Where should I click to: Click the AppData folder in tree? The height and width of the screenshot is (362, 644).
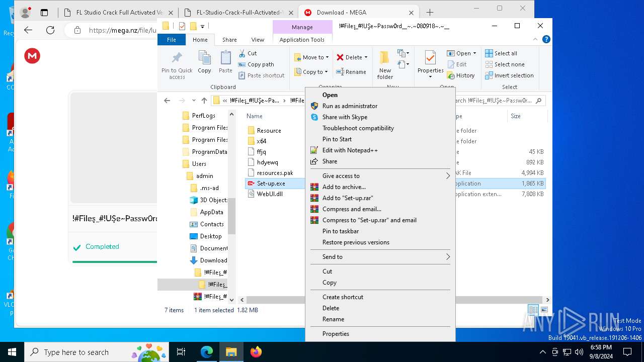(211, 212)
